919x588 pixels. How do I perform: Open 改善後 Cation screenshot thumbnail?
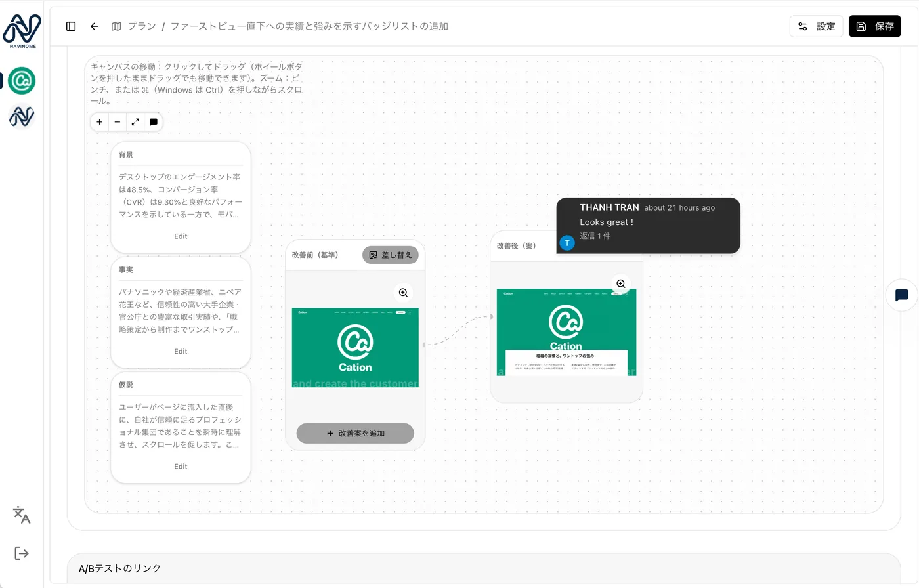[566, 332]
